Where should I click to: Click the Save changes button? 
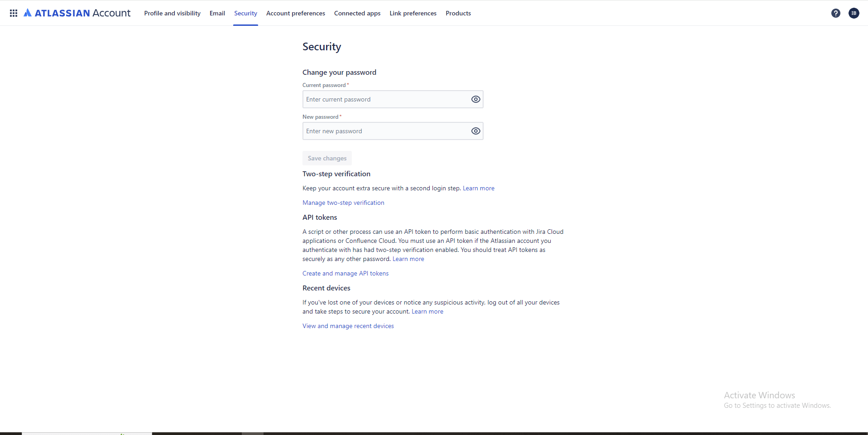(327, 158)
